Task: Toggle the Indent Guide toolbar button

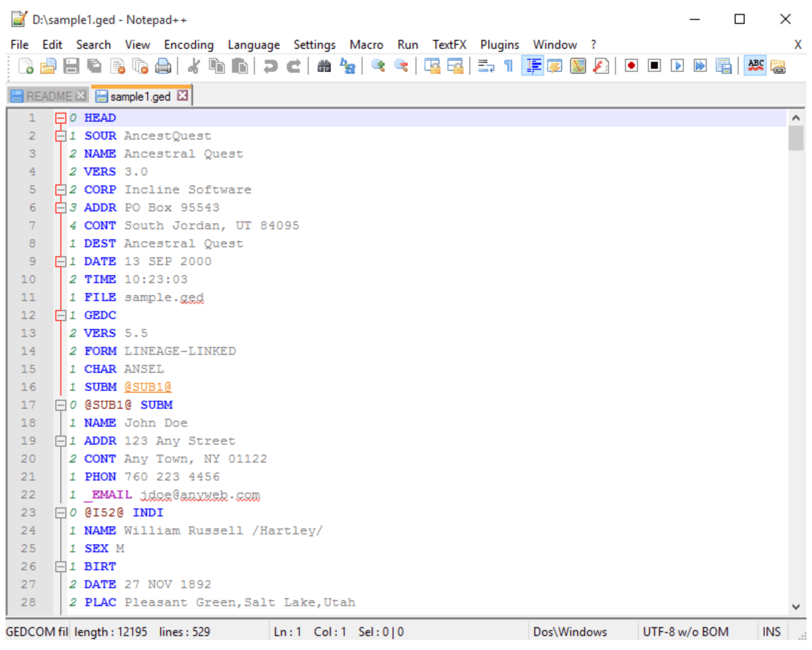Action: coord(533,66)
